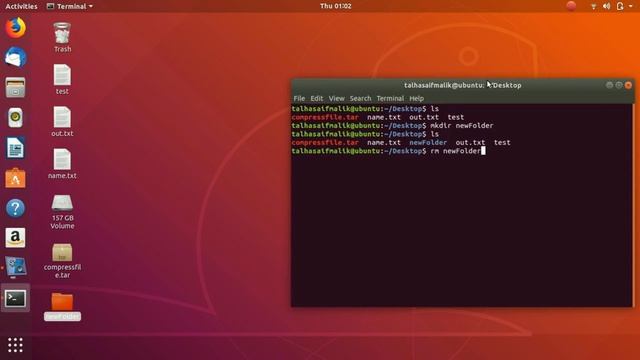The image size is (640, 360).
Task: Click the red recording indicator in the top bar
Action: [571, 6]
